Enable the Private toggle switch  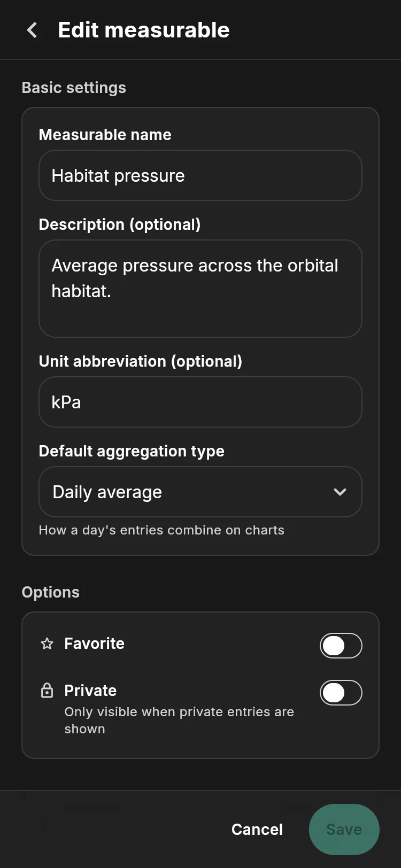pyautogui.click(x=341, y=693)
